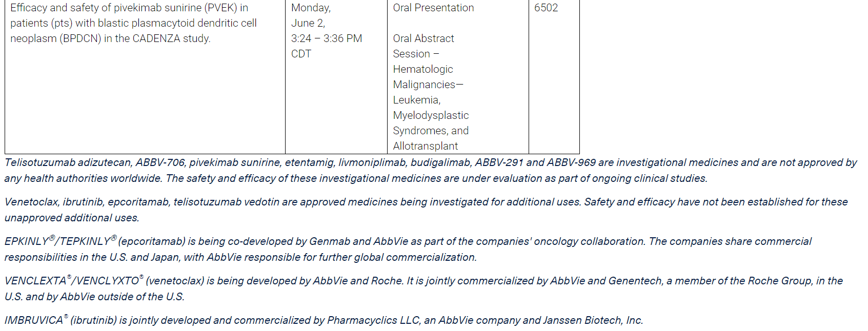
Task: Click paragraph beginning "Telisotuzumab adizutecan, ABBV-706"
Action: [x=431, y=170]
